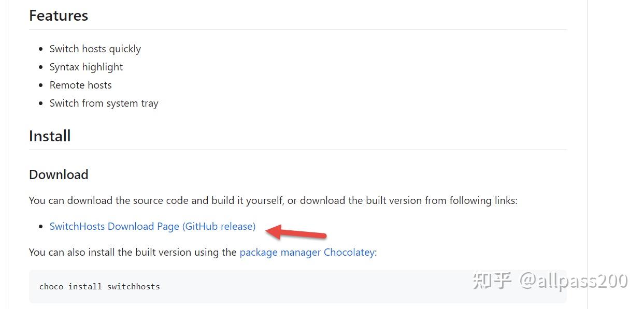Click the red arrow annotation
Viewport: 644px width, 309px height.
tap(296, 232)
